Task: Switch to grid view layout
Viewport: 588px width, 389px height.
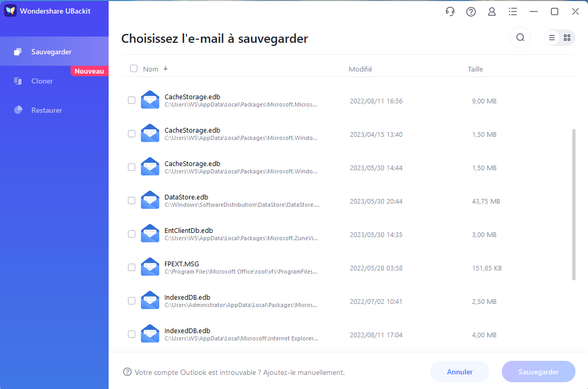Action: pos(567,38)
